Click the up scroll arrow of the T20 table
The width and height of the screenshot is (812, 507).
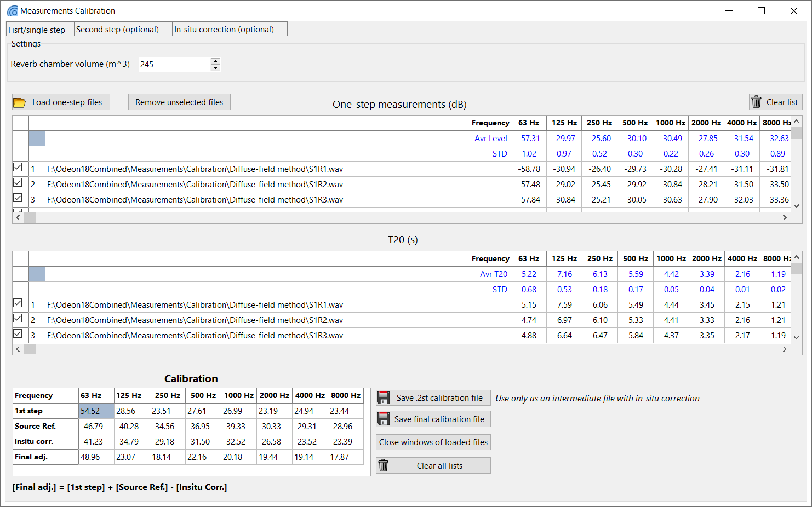click(796, 257)
